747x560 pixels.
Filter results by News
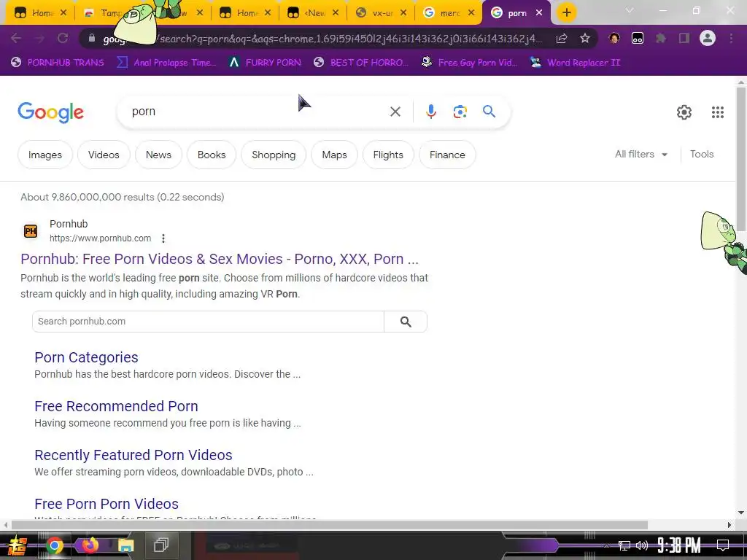tap(158, 155)
